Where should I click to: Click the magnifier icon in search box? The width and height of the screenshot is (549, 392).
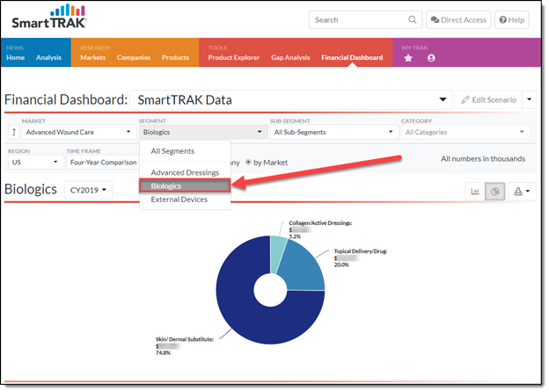click(412, 20)
